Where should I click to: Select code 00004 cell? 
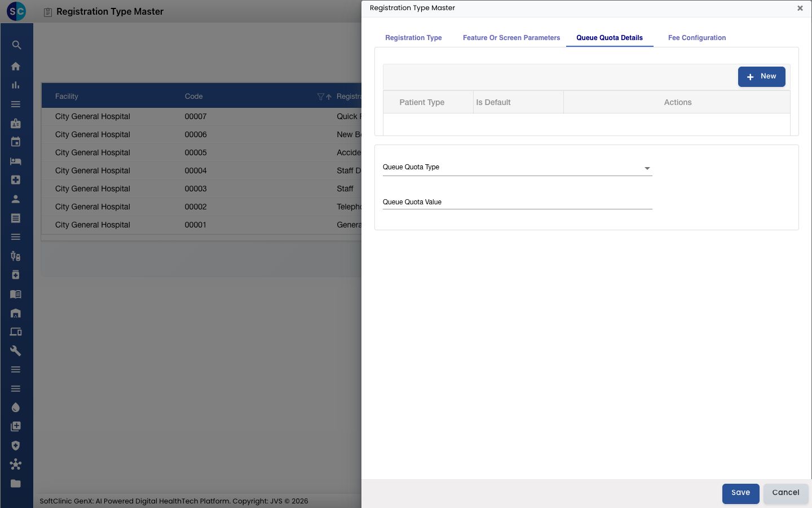point(196,170)
